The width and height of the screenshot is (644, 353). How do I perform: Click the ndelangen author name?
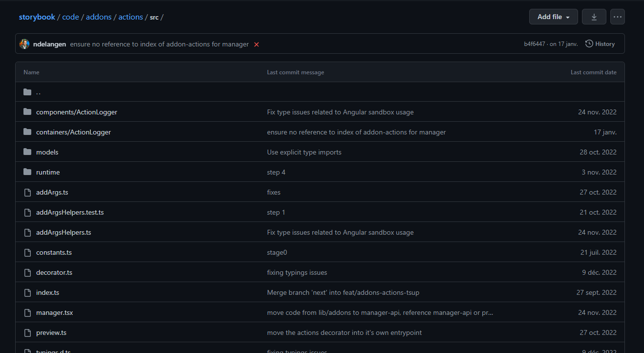coord(49,44)
